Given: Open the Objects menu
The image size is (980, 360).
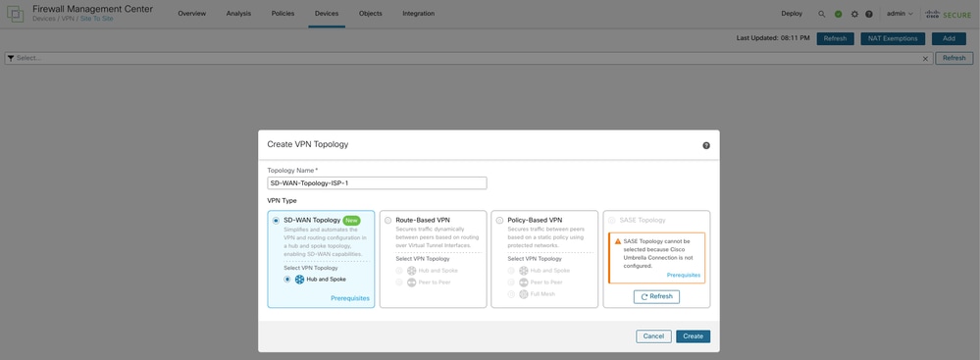Looking at the screenshot, I should click(x=371, y=14).
